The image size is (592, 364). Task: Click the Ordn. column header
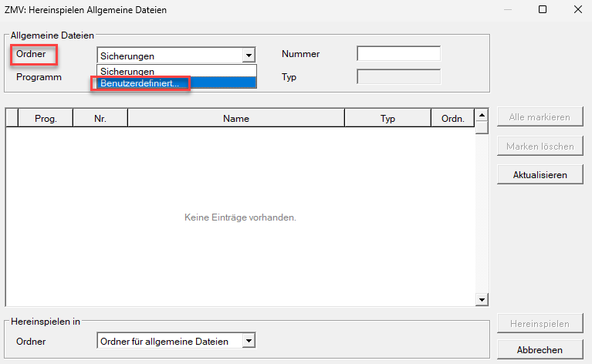click(x=452, y=119)
